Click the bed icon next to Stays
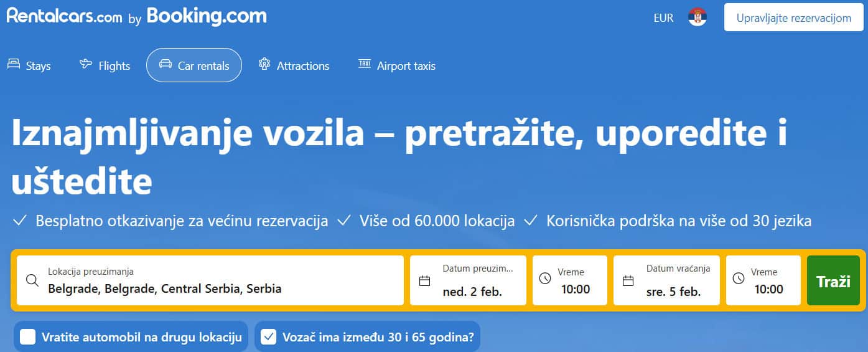The height and width of the screenshot is (352, 868). tap(14, 64)
